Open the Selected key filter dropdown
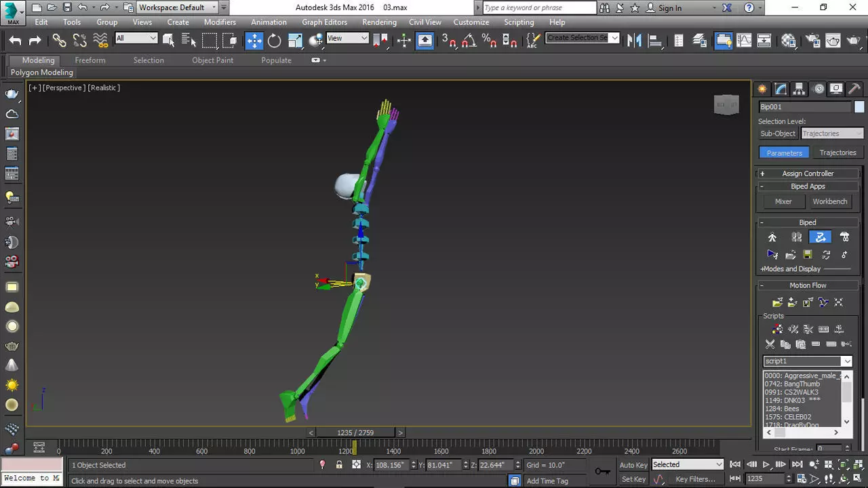Viewport: 868px width, 488px height. pos(688,465)
